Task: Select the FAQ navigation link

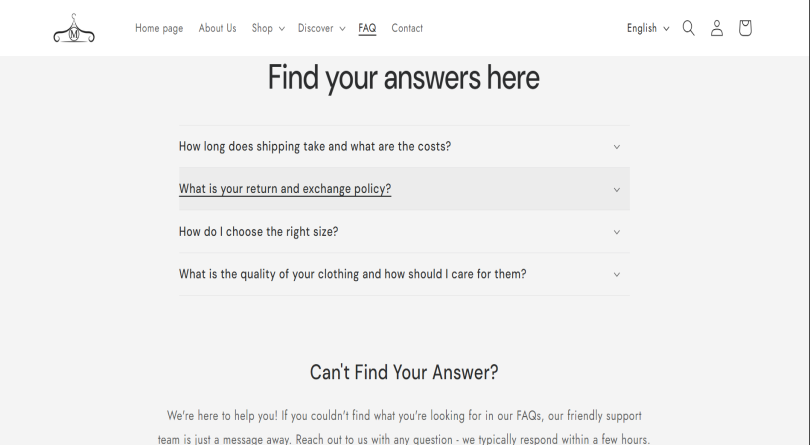Action: coord(367,28)
